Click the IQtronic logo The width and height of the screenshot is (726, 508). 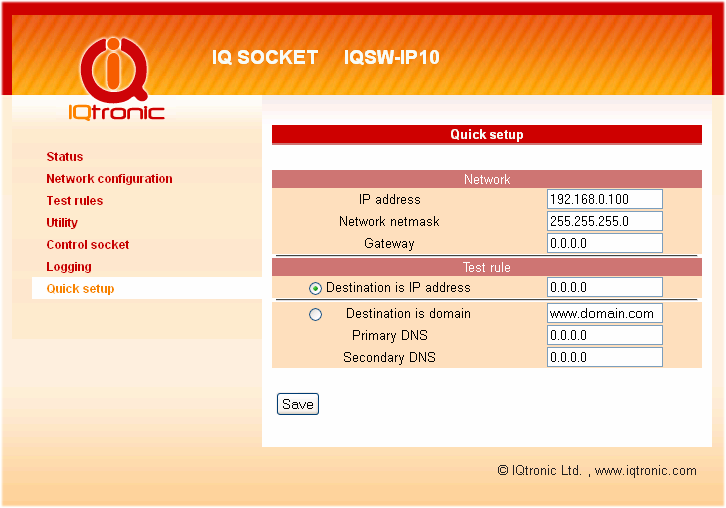[116, 79]
